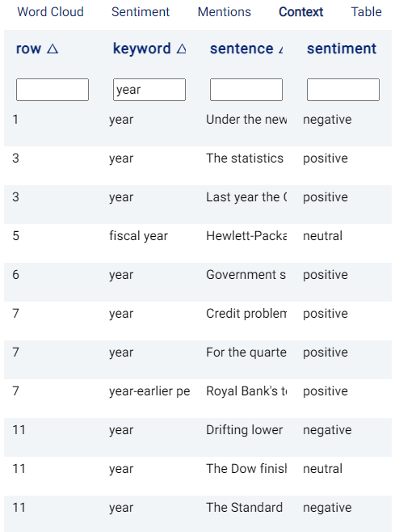This screenshot has height=532, width=395.
Task: Click the sentiment filter input box
Action: click(343, 90)
